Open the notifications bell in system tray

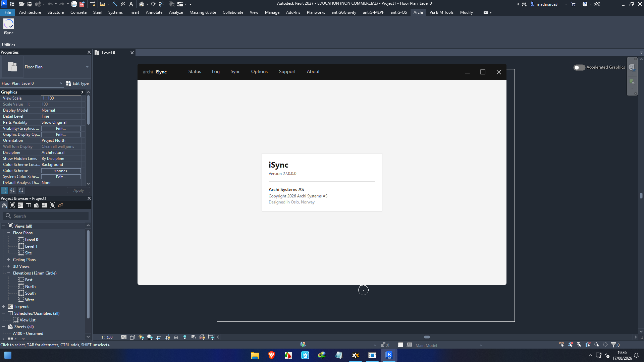(x=636, y=355)
